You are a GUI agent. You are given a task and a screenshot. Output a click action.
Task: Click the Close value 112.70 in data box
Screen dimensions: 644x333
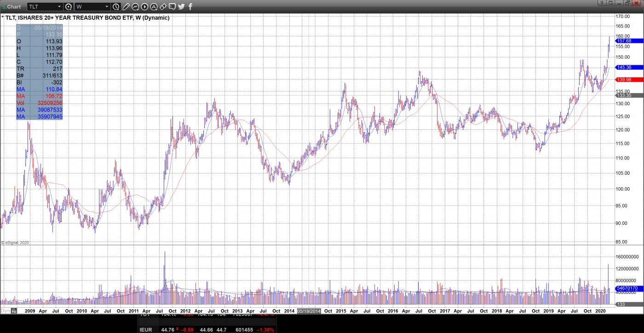pyautogui.click(x=54, y=62)
